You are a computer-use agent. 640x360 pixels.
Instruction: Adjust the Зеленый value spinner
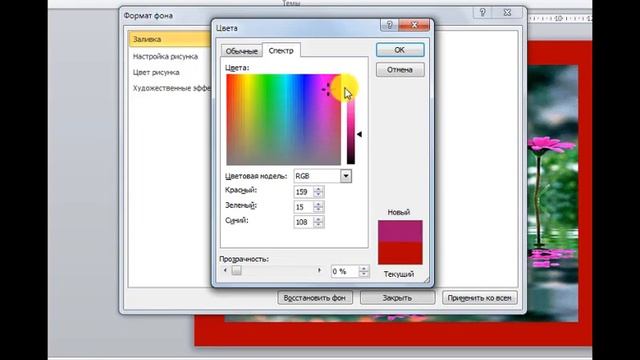[x=318, y=207]
